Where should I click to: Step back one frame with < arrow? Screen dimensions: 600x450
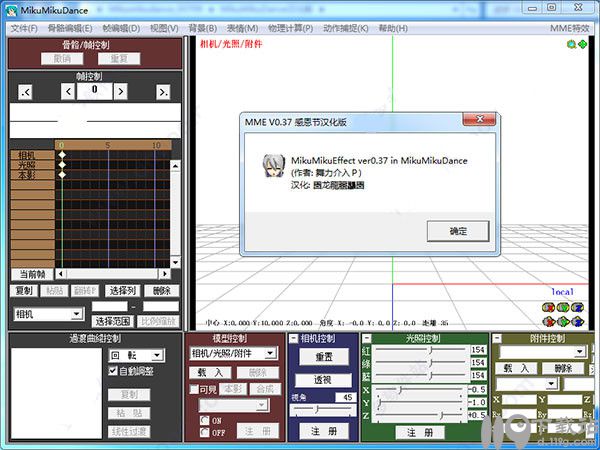coord(68,92)
